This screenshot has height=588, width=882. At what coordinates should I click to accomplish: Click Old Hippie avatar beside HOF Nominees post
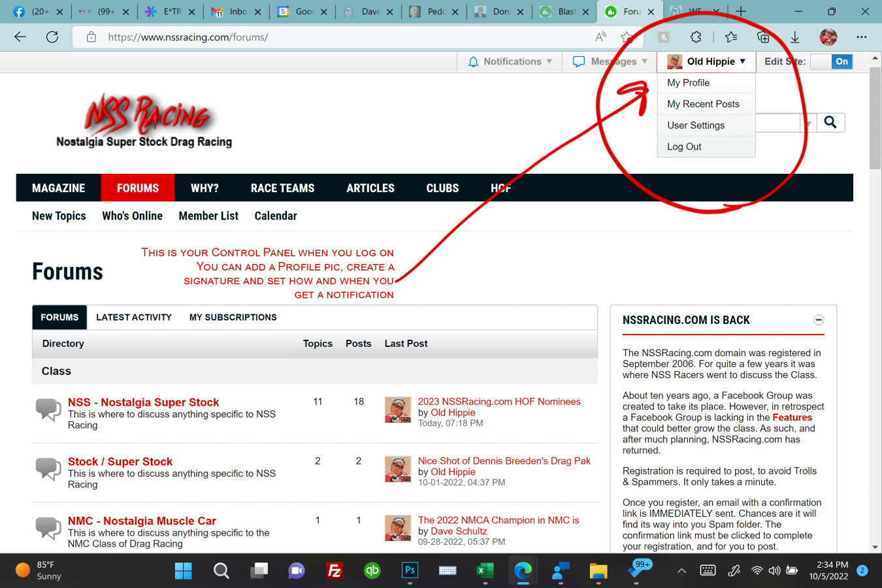[398, 410]
